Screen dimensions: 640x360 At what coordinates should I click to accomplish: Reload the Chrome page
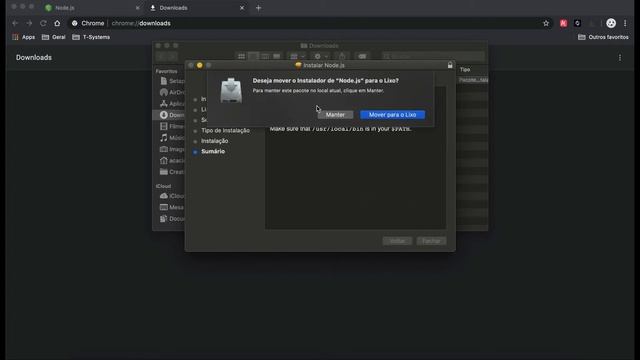[43, 23]
